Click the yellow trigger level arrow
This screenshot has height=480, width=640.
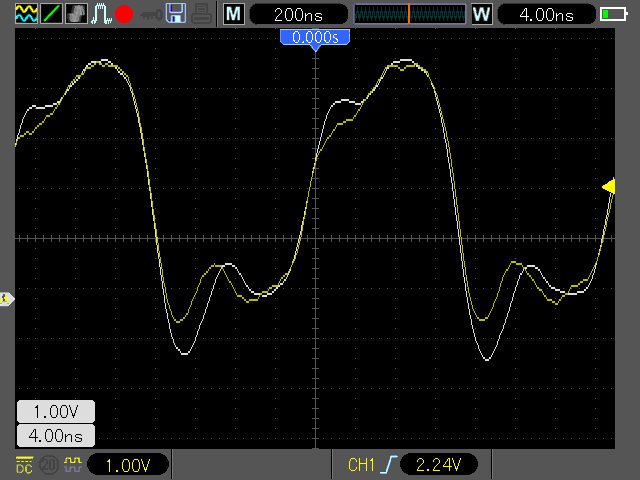tap(609, 187)
